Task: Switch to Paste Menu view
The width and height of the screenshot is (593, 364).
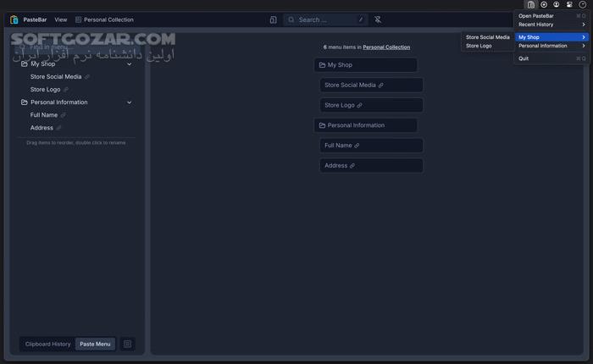Action: pos(95,344)
